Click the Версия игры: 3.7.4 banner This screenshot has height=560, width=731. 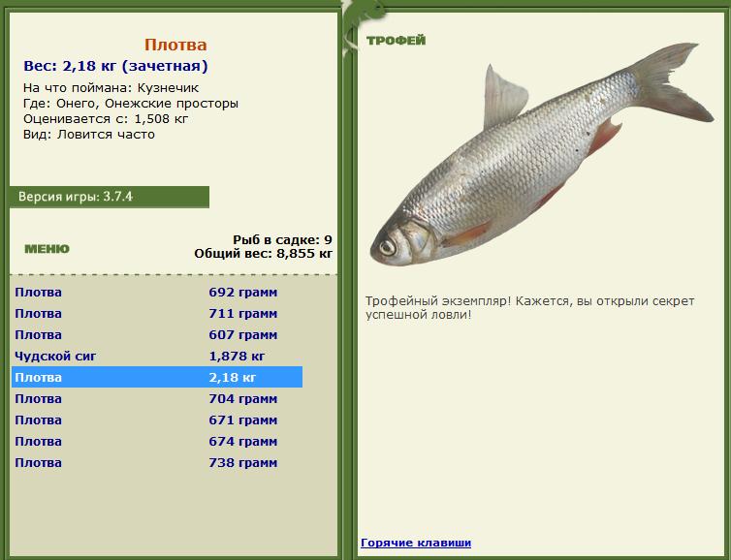click(110, 197)
